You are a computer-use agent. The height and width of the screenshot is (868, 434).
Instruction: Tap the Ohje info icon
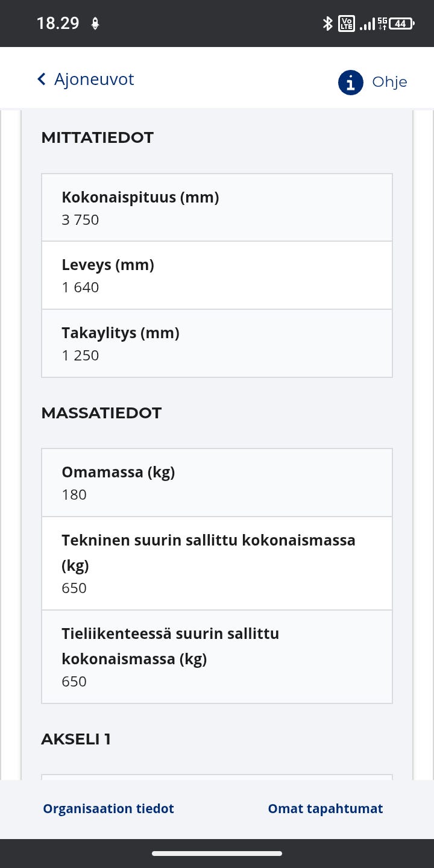[350, 83]
